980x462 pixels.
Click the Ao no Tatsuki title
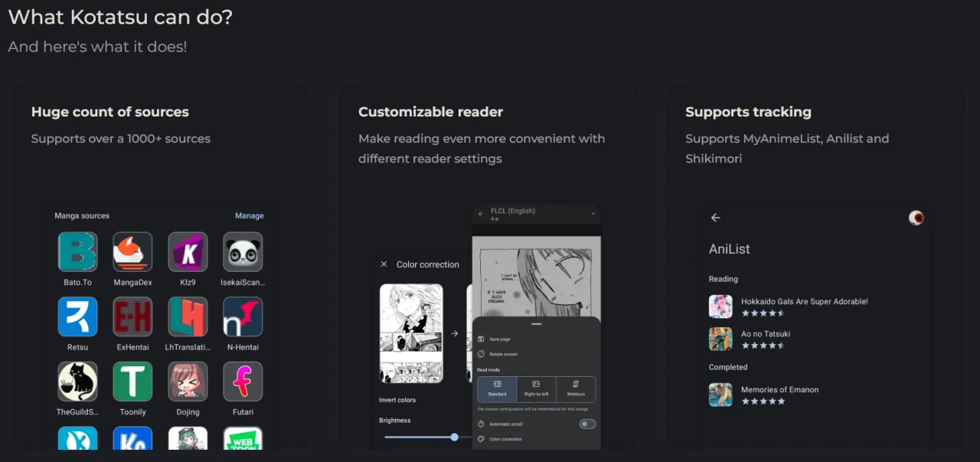click(766, 334)
